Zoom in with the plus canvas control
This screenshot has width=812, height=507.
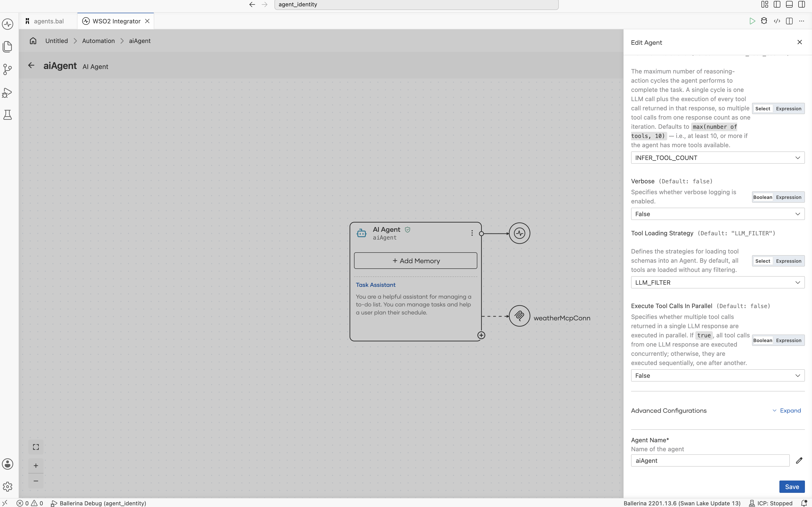(x=36, y=466)
